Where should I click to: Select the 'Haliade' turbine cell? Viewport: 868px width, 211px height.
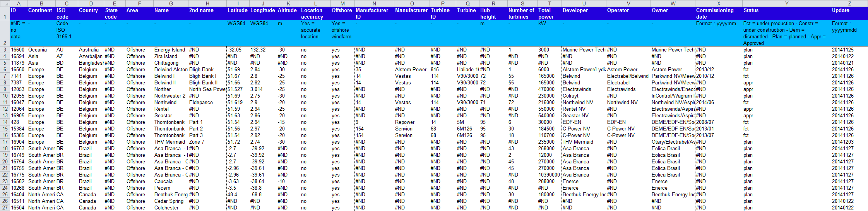coord(467,70)
